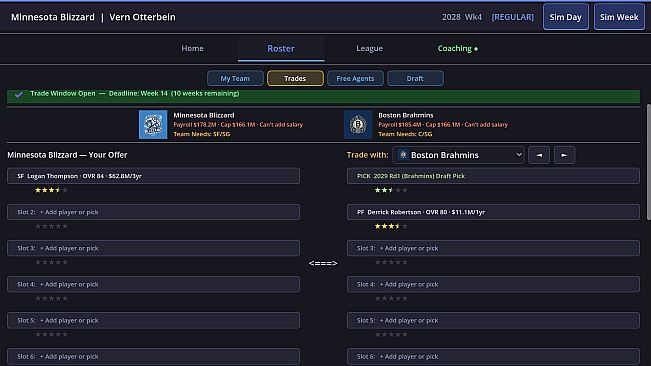Select Logan Thompson offer slot
The height and width of the screenshot is (366, 651).
153,176
